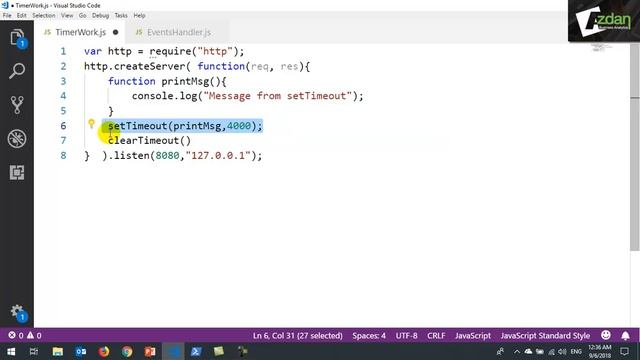
Task: Open Windows Start menu
Action: [11, 351]
